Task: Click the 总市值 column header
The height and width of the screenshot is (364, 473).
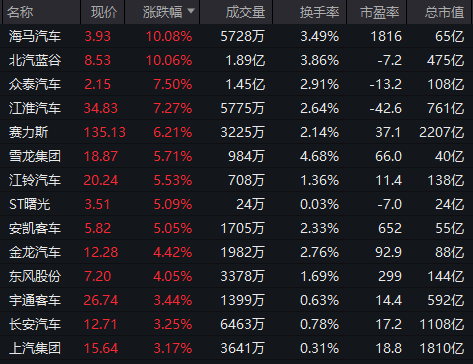Action: 444,12
